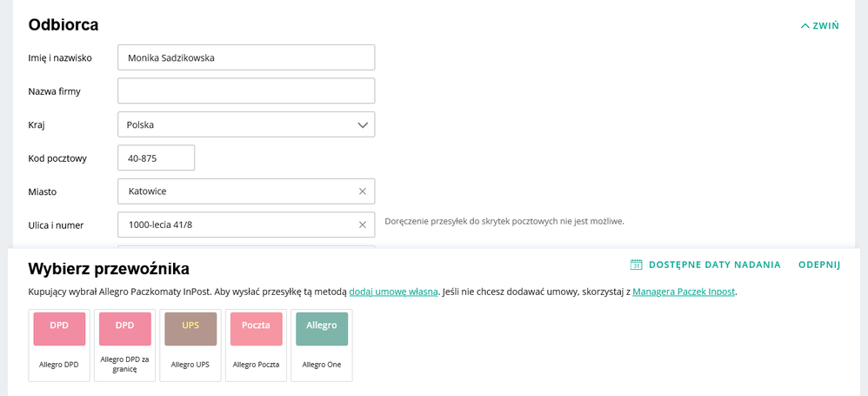Clear the Ulica i numer field

(x=363, y=225)
